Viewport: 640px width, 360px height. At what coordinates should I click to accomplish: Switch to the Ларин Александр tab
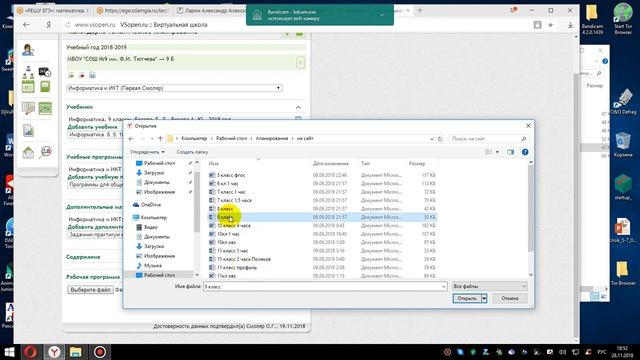[x=211, y=11]
